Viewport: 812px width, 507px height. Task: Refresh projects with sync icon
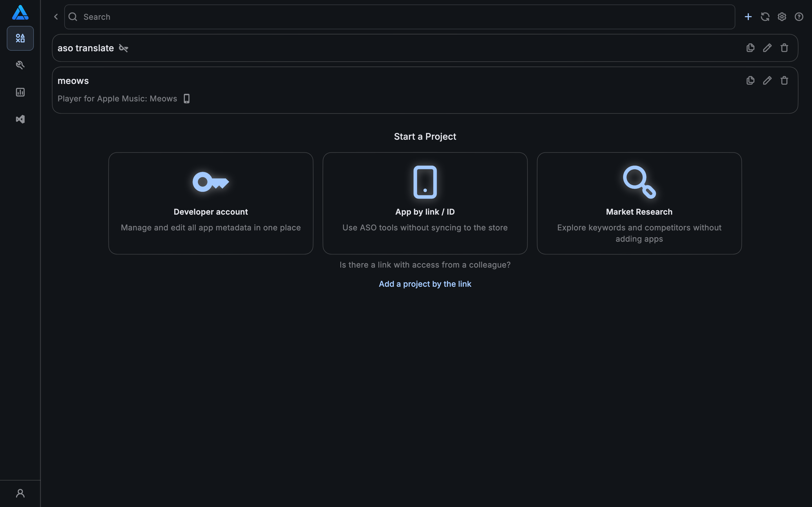pyautogui.click(x=765, y=17)
